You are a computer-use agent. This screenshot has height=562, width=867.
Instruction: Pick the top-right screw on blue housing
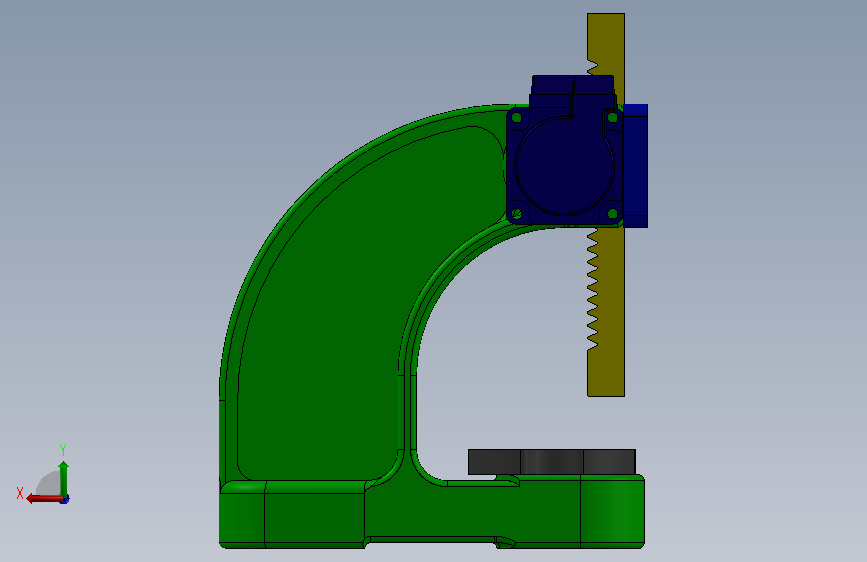point(613,117)
